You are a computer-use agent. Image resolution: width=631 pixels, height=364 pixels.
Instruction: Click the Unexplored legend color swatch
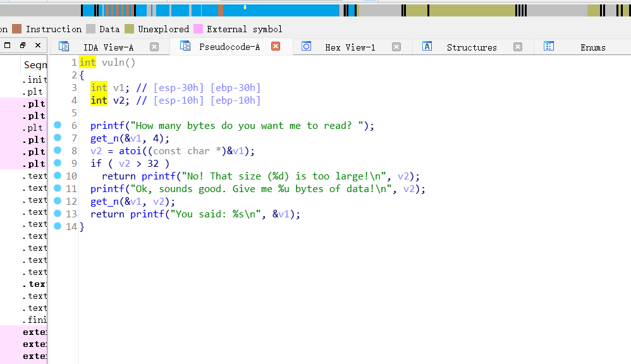(129, 28)
